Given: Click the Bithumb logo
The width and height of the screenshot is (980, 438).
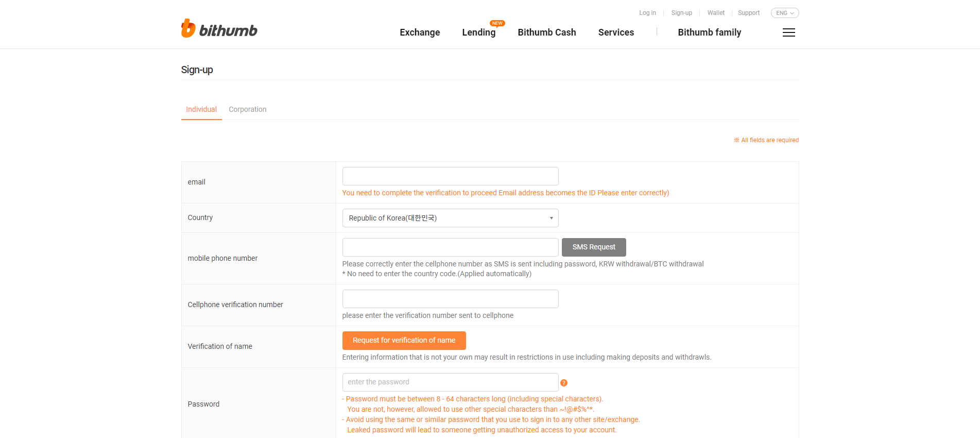Looking at the screenshot, I should click(219, 29).
